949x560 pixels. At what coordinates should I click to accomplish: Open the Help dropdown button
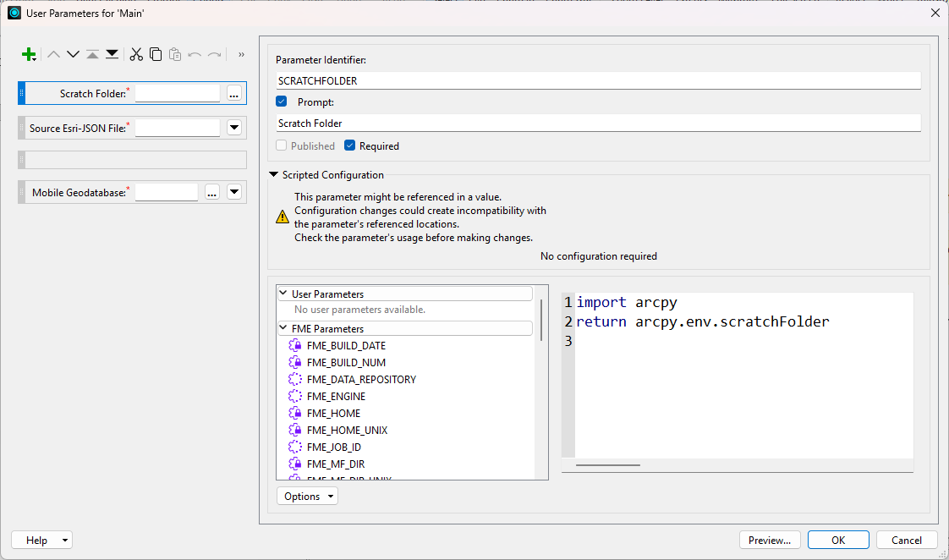click(x=41, y=540)
